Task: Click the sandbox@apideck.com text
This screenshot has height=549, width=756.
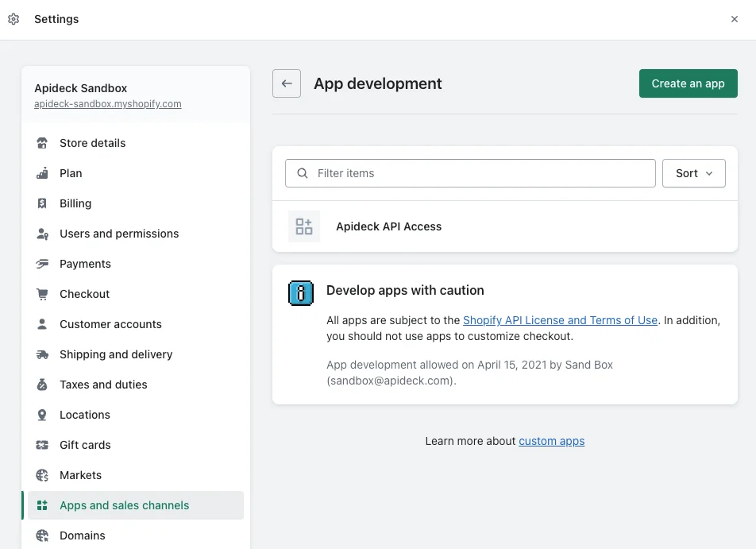Action: click(390, 381)
